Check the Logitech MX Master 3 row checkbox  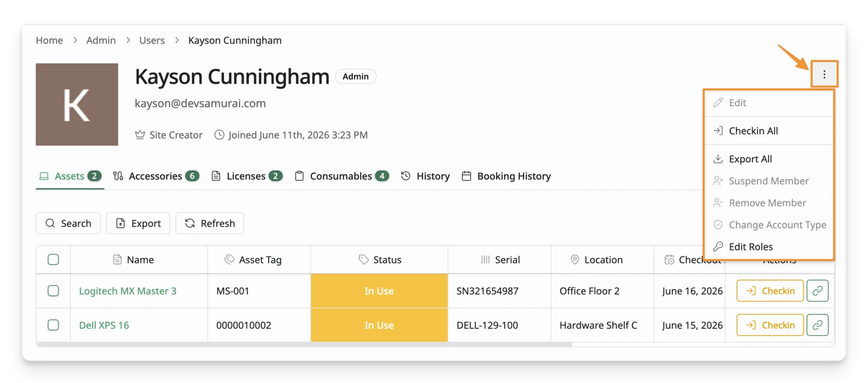coord(53,291)
